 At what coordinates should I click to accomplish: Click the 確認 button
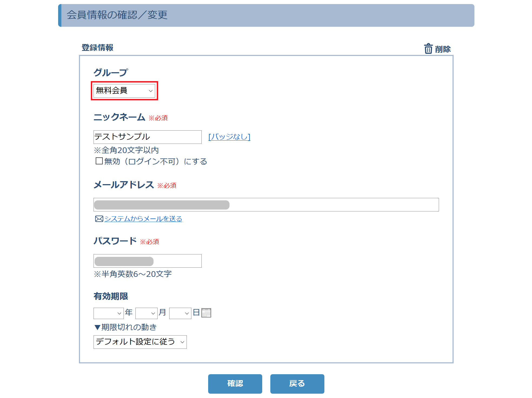(235, 384)
